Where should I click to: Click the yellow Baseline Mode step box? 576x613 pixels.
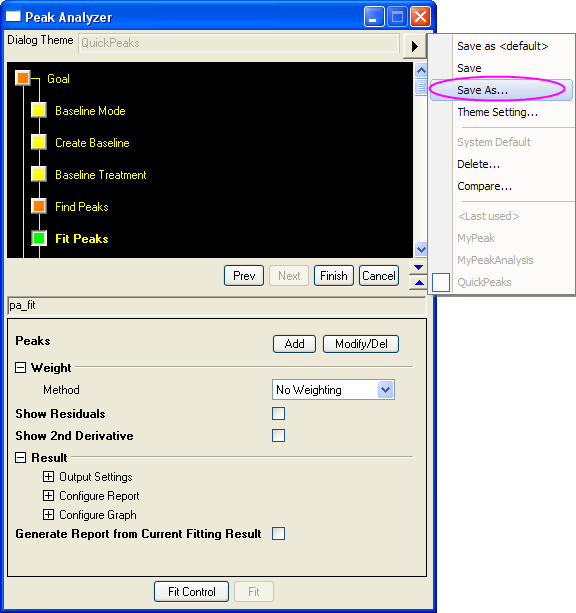pos(39,110)
